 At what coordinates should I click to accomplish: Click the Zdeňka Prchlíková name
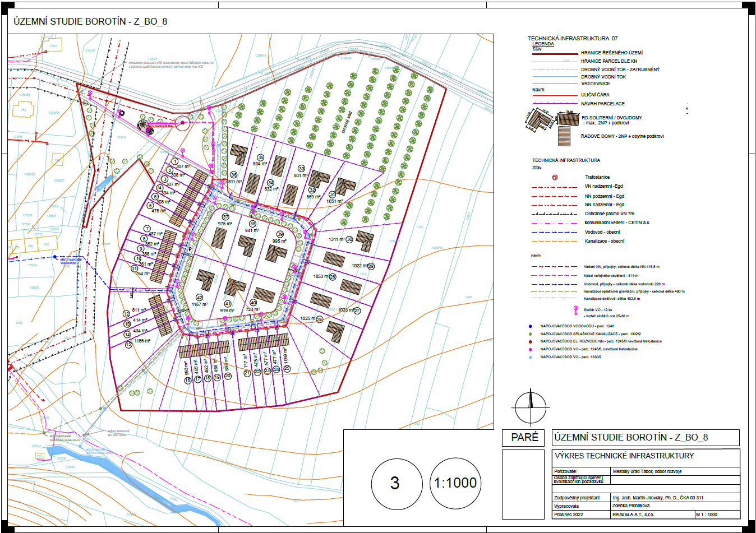631,506
